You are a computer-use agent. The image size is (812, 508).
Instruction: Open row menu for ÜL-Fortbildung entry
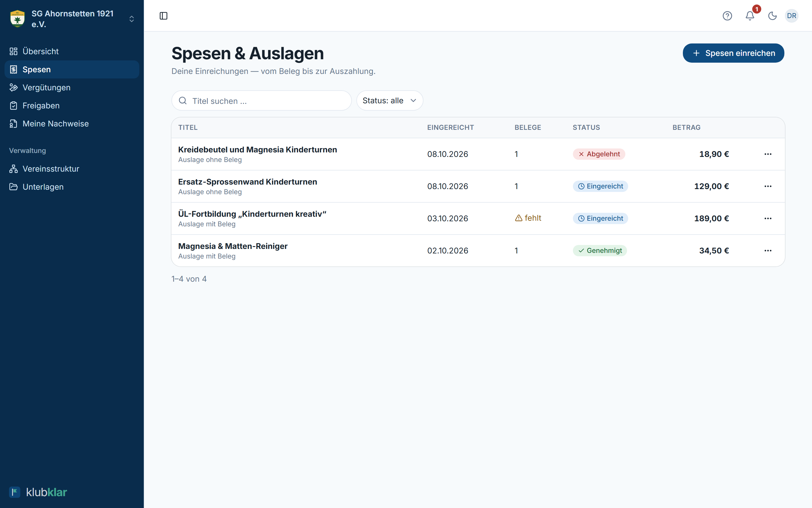click(x=768, y=219)
